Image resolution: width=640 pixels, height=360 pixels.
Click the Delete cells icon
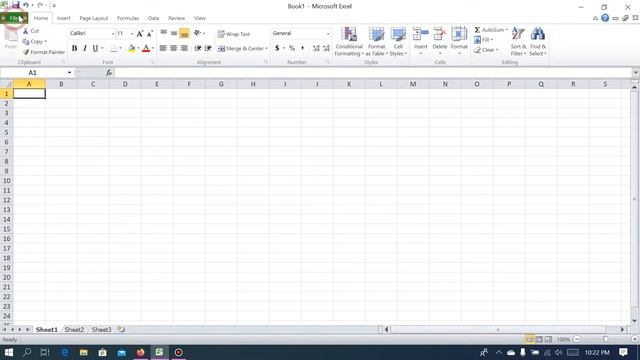(x=440, y=34)
